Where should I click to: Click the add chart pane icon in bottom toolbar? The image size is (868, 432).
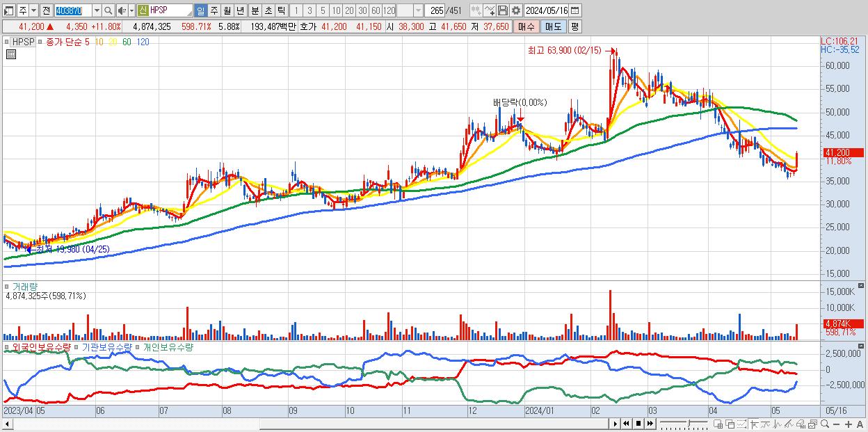718,424
